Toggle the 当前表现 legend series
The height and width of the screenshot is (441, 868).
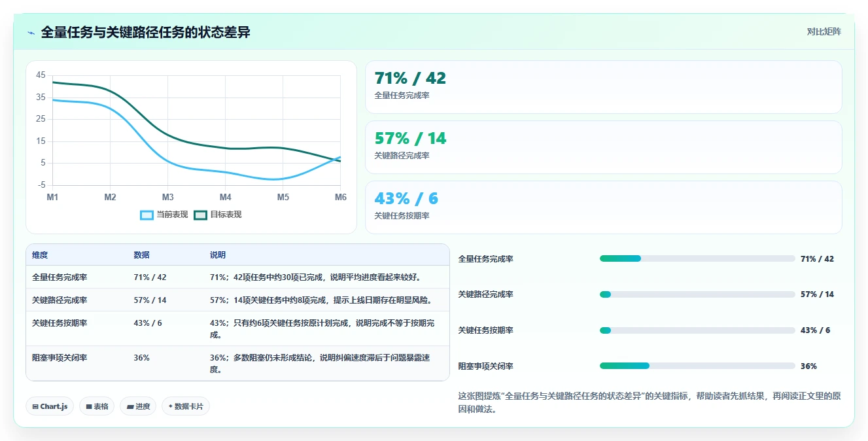click(164, 215)
